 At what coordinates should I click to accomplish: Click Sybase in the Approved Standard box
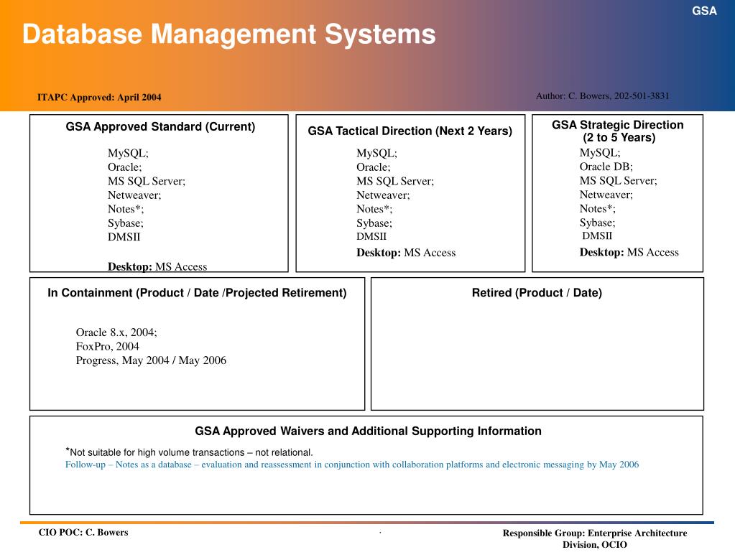coord(126,223)
